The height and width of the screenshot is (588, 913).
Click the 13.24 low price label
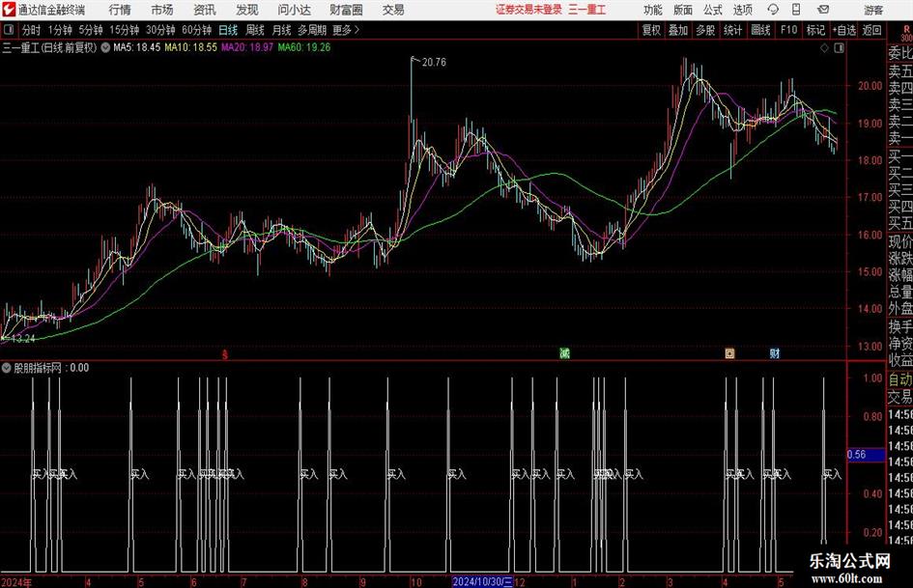click(23, 338)
